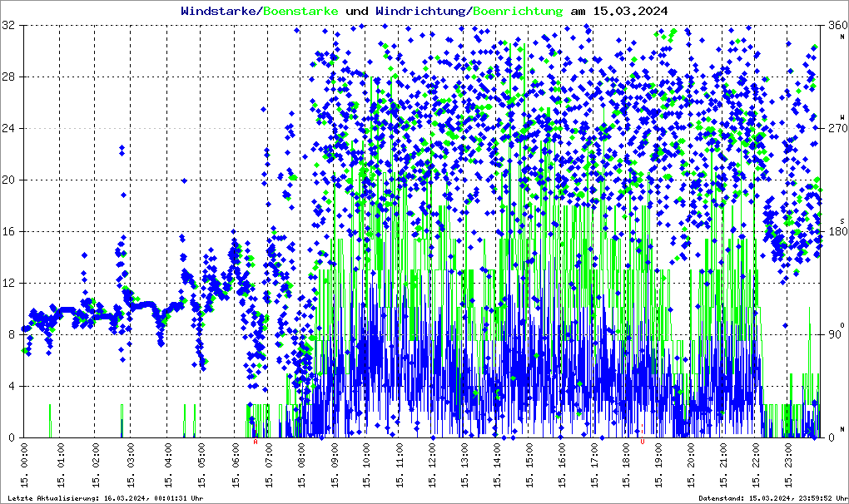Click the red "U" marker on the time axis
Screen dimensions: 849x504
pyautogui.click(x=642, y=442)
